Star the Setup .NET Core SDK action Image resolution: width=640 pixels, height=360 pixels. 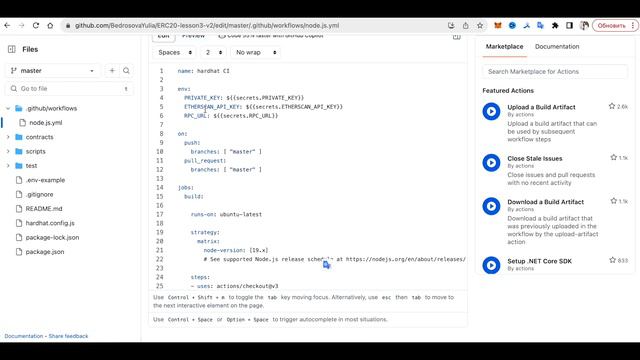[x=612, y=260]
